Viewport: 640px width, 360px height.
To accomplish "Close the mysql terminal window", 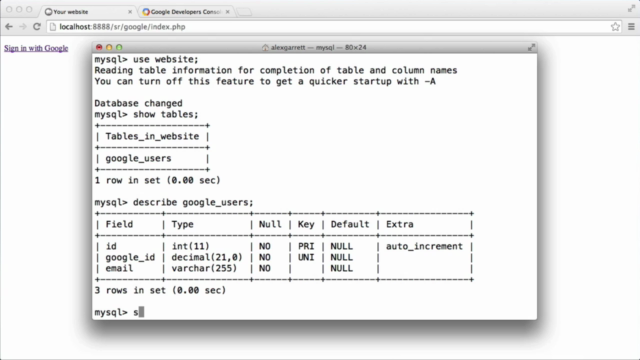I will coord(99,47).
